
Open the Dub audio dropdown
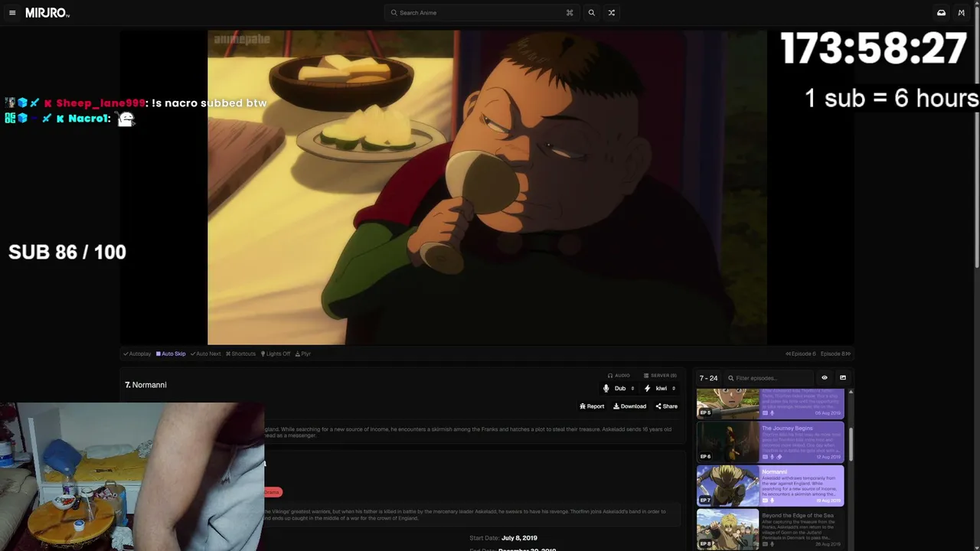pyautogui.click(x=619, y=389)
